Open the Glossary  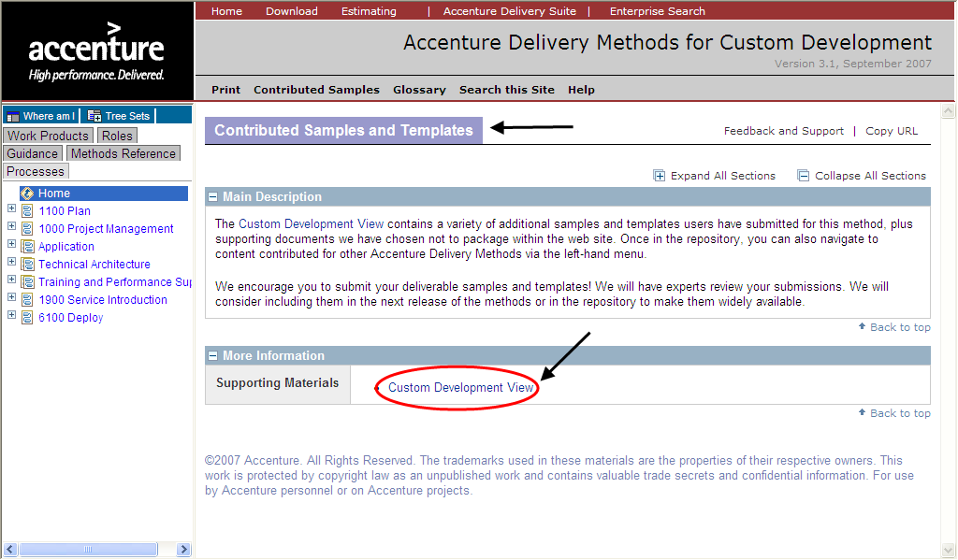pyautogui.click(x=419, y=90)
